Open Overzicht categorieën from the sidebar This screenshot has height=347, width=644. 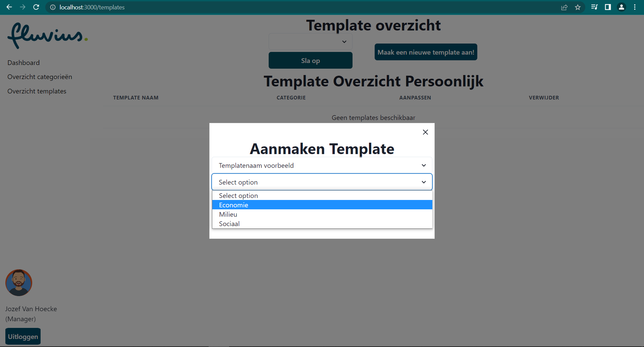coord(40,77)
